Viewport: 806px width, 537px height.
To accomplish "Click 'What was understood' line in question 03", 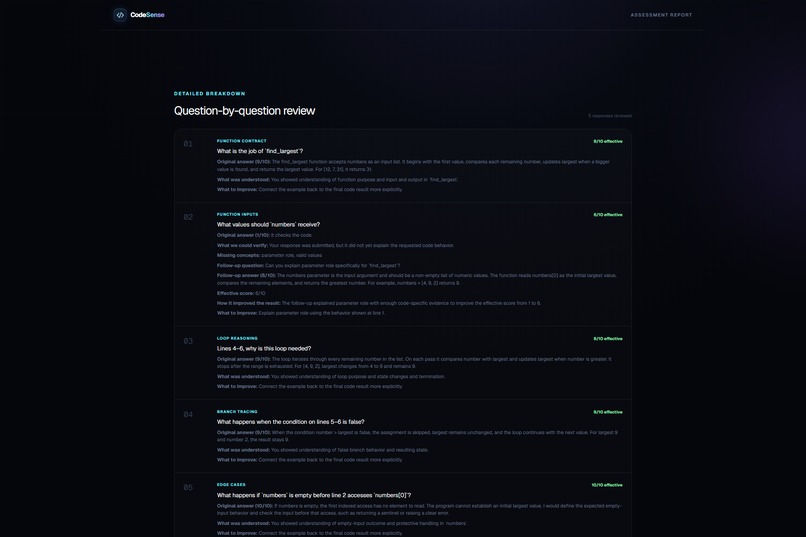I will click(x=331, y=377).
